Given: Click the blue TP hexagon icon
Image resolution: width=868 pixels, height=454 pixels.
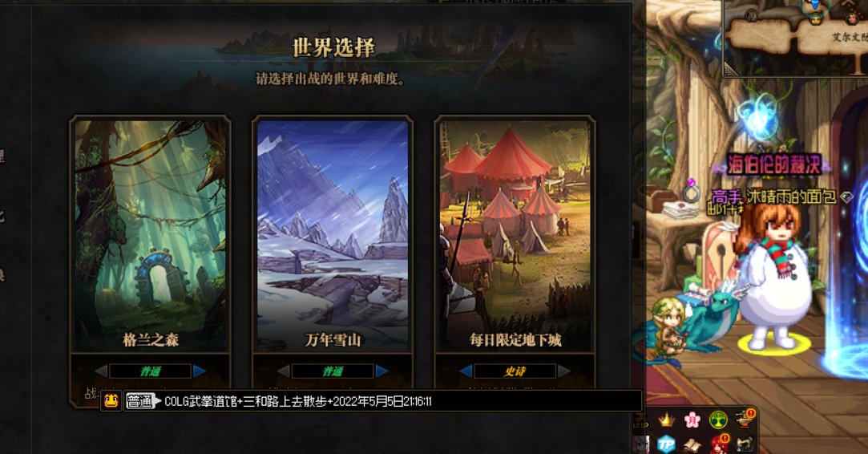Looking at the screenshot, I should coord(666,444).
